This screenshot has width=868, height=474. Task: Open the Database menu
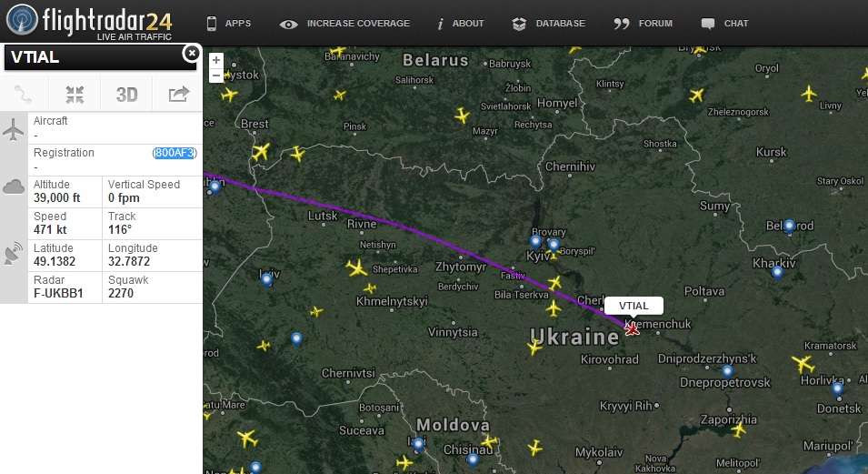pyautogui.click(x=549, y=24)
